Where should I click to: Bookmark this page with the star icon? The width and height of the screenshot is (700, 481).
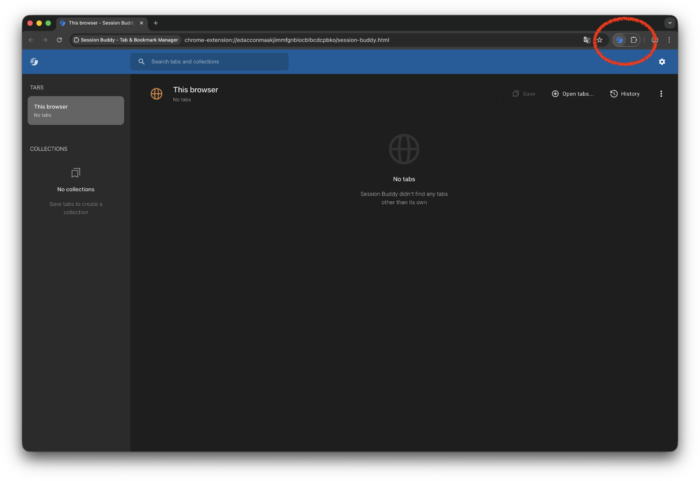coord(599,40)
